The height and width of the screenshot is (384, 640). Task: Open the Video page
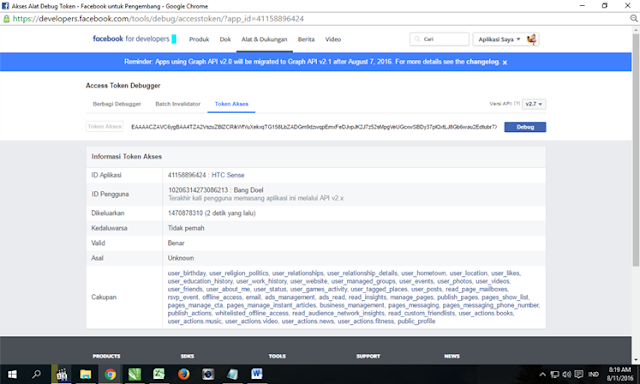tap(333, 39)
